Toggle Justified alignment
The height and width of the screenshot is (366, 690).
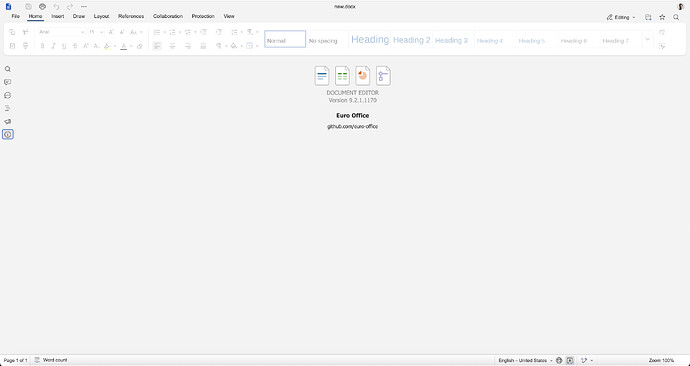pos(203,46)
